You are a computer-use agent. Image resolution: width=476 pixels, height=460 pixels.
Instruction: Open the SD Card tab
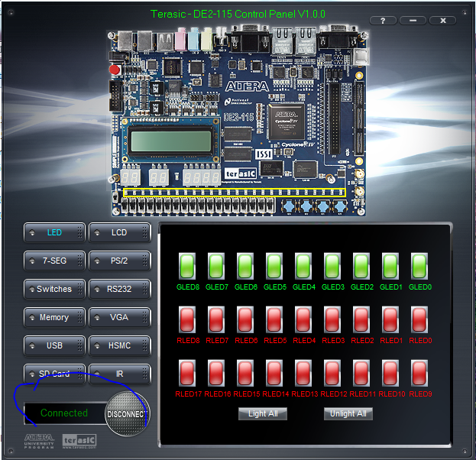(x=54, y=374)
